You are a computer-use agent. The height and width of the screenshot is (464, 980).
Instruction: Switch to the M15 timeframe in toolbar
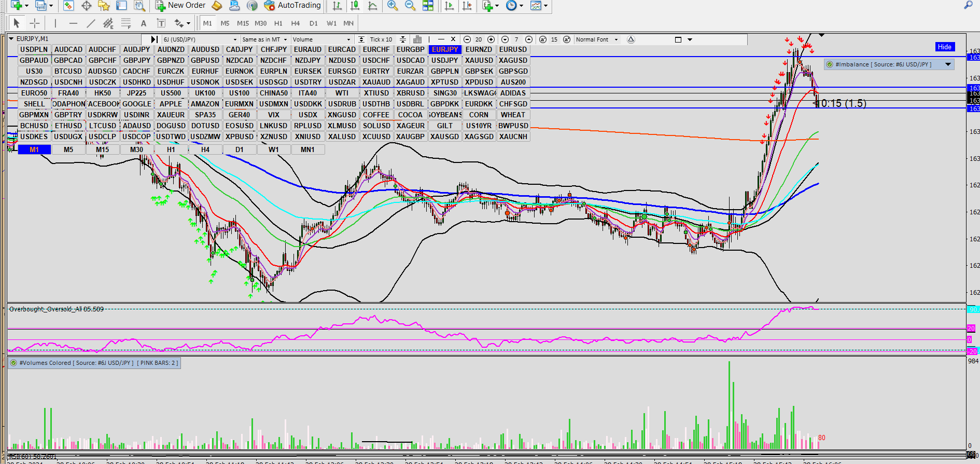(x=243, y=23)
